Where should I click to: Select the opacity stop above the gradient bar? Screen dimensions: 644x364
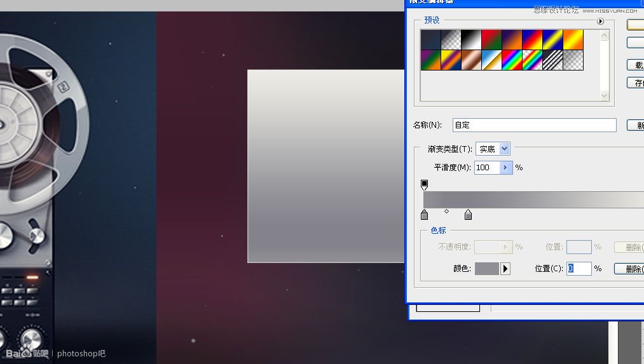click(x=424, y=185)
